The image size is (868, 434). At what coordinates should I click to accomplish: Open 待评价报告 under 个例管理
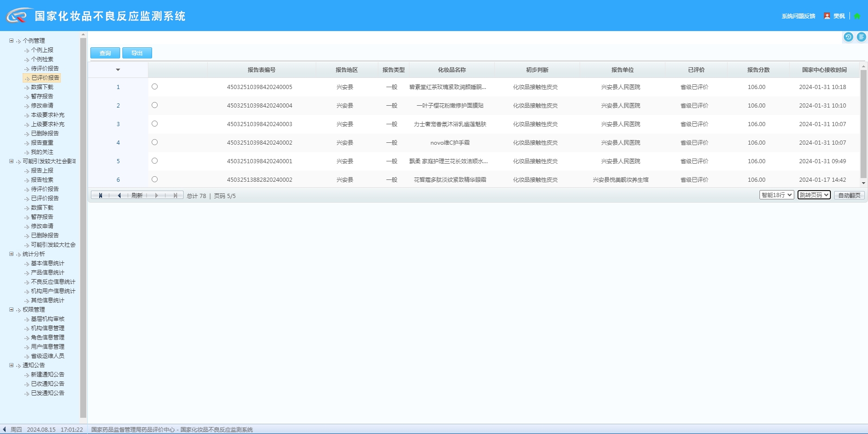[x=45, y=69]
